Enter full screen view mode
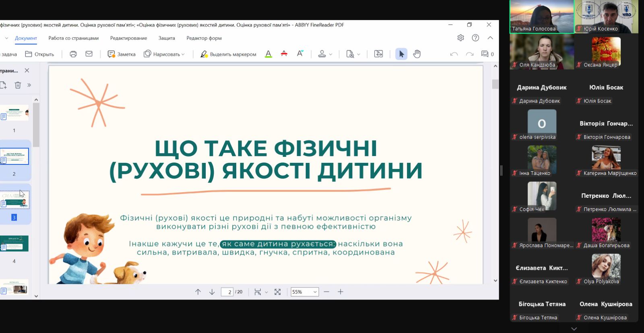Image resolution: width=644 pixels, height=333 pixels. pyautogui.click(x=278, y=292)
